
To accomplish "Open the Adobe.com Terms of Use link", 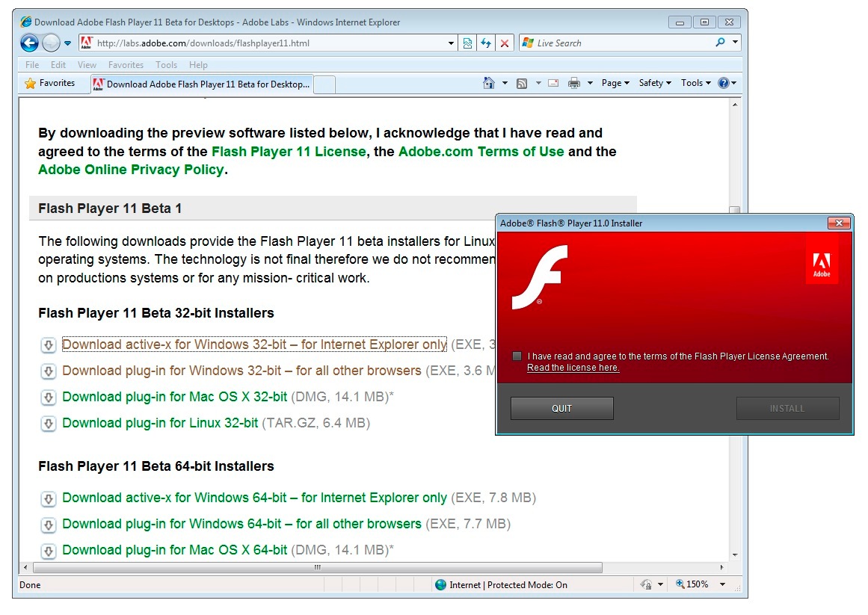I will pyautogui.click(x=481, y=152).
